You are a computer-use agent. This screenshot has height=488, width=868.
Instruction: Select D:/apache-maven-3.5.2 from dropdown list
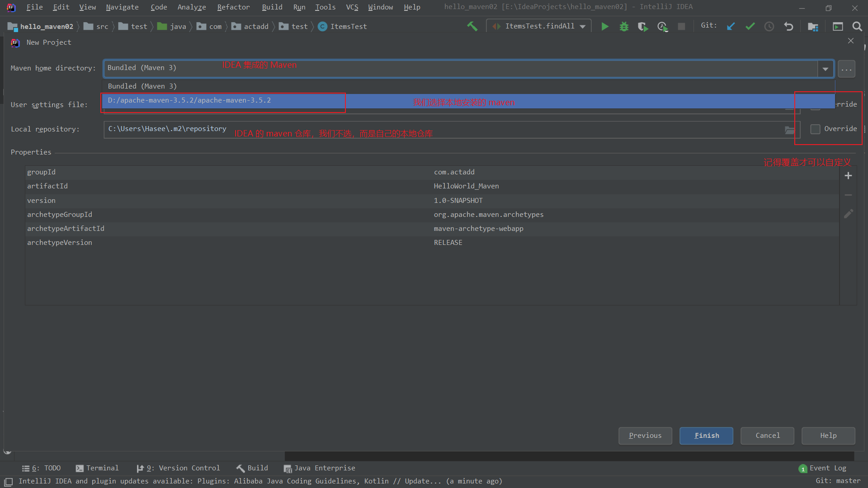(x=189, y=100)
